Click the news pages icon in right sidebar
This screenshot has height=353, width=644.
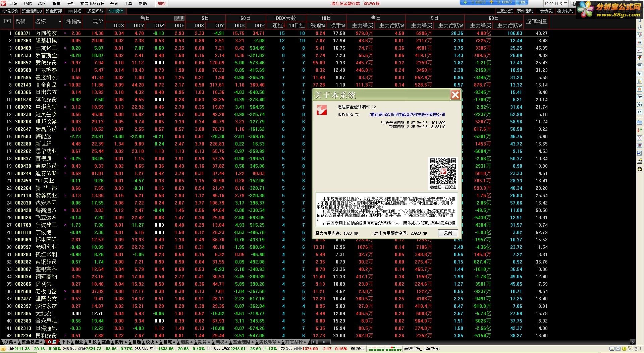pos(639,66)
